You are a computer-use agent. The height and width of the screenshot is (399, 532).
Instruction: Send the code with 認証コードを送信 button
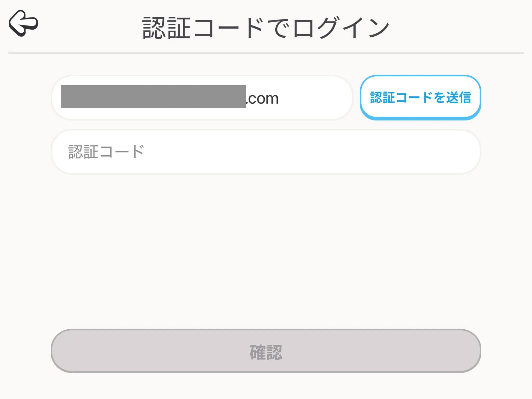[420, 97]
